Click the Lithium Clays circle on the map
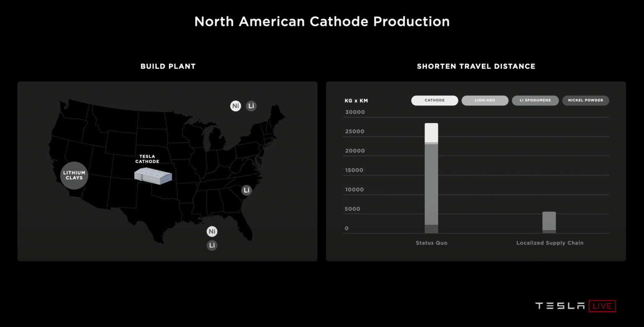Screen dimensions: 644x327 point(74,175)
